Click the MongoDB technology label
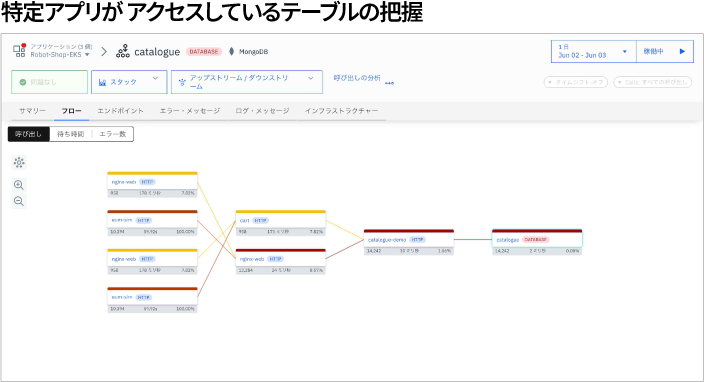 coord(253,52)
